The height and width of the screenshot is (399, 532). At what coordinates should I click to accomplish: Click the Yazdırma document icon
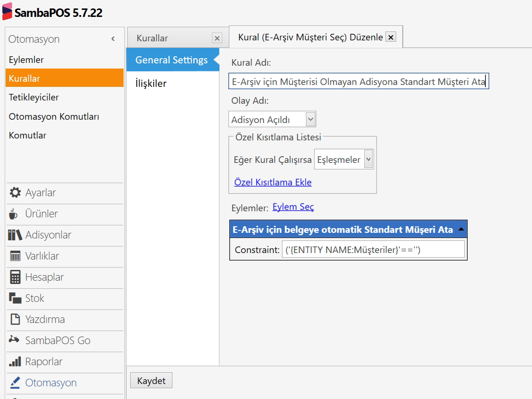[15, 320]
